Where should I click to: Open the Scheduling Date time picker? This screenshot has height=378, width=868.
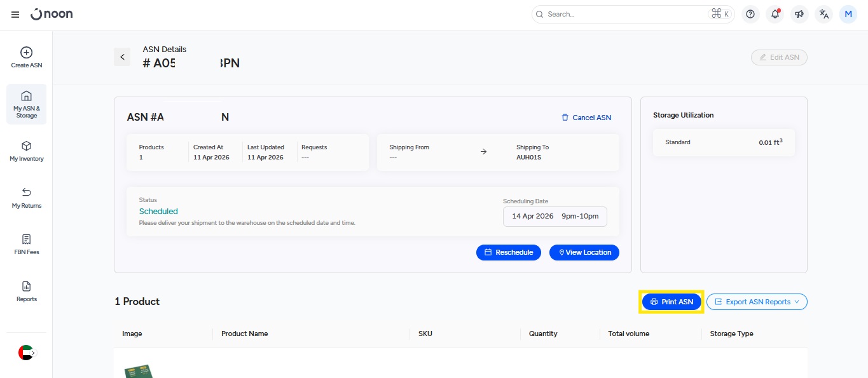pyautogui.click(x=555, y=216)
